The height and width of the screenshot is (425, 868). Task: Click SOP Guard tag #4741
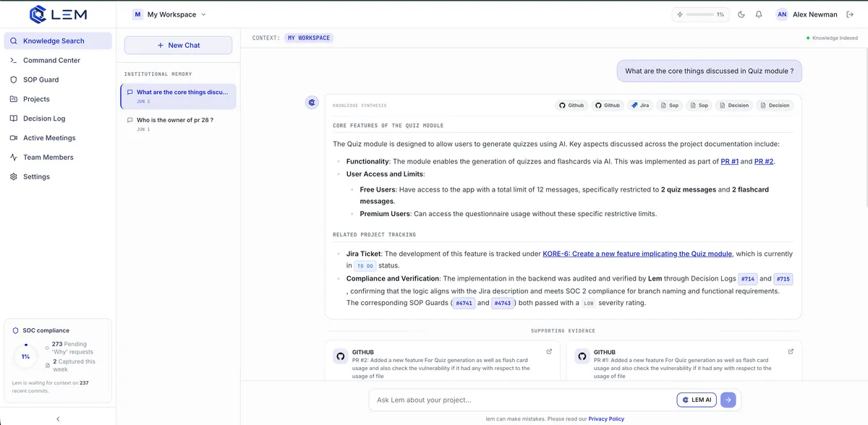(464, 304)
